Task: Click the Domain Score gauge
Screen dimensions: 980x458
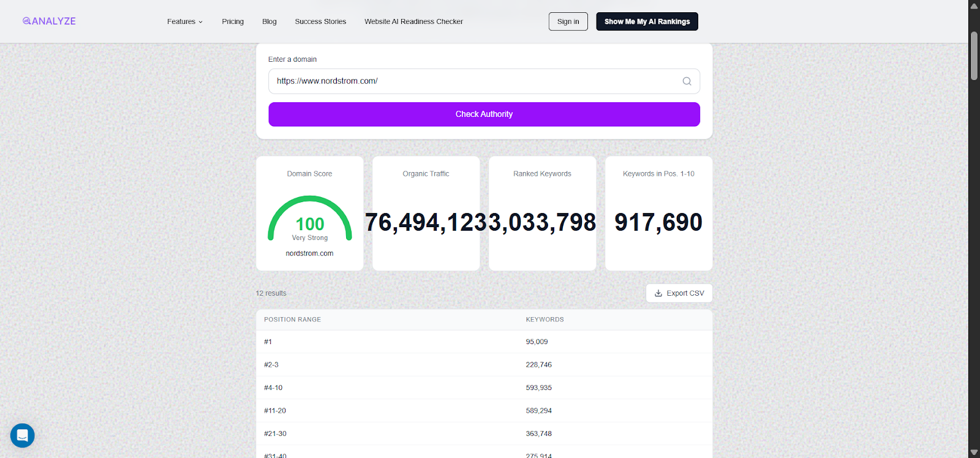Action: click(x=310, y=219)
